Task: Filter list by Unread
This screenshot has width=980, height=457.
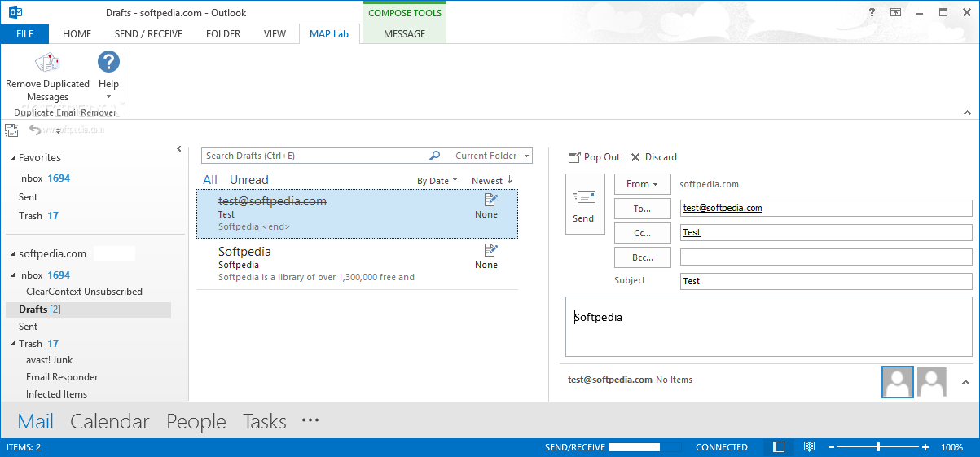Action: [x=248, y=180]
